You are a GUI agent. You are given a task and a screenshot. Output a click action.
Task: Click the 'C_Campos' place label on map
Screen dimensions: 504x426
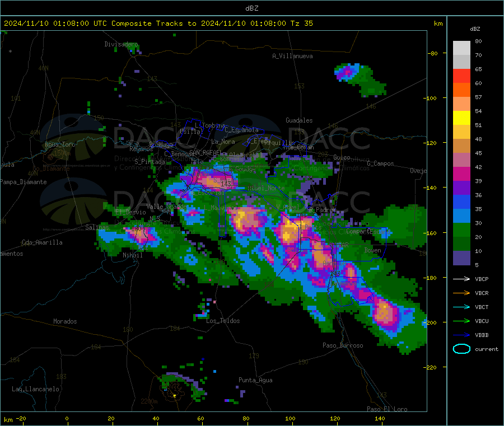tap(380, 163)
